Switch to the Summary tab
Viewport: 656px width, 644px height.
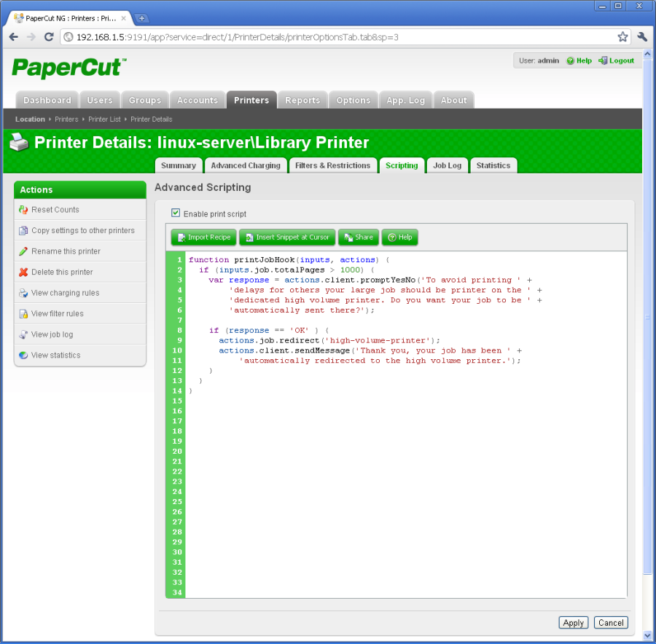pos(179,165)
